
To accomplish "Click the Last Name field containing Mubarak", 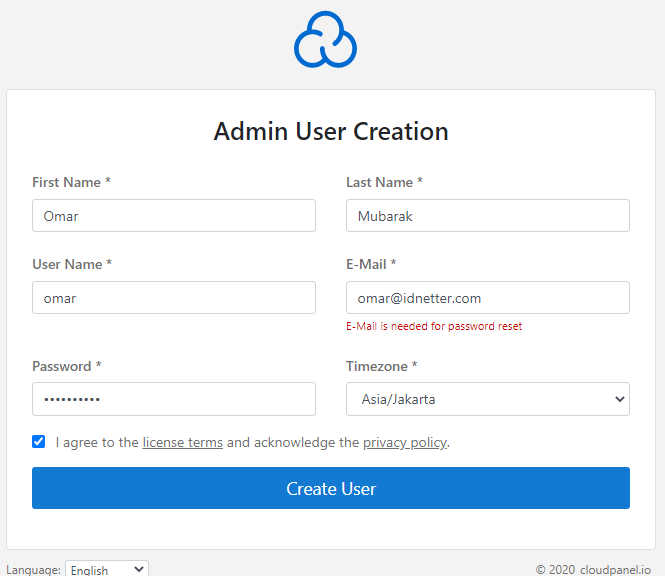I will tap(488, 215).
